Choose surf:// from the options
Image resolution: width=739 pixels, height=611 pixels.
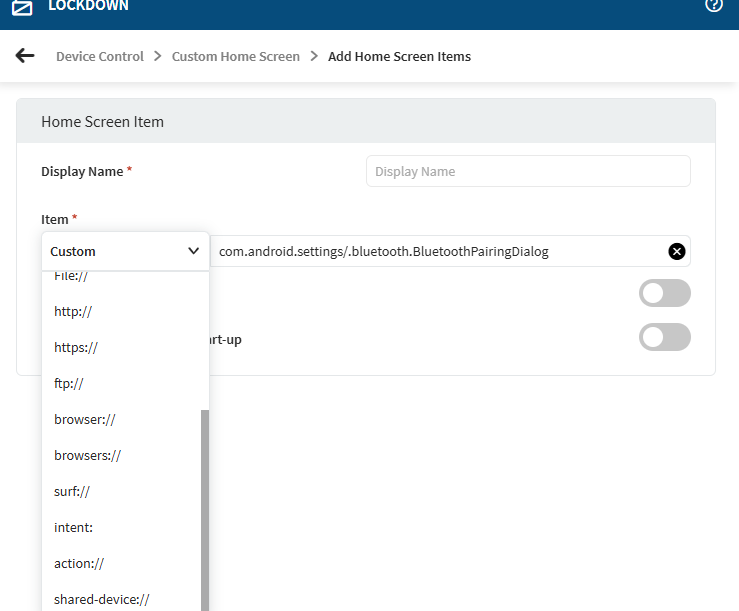72,491
